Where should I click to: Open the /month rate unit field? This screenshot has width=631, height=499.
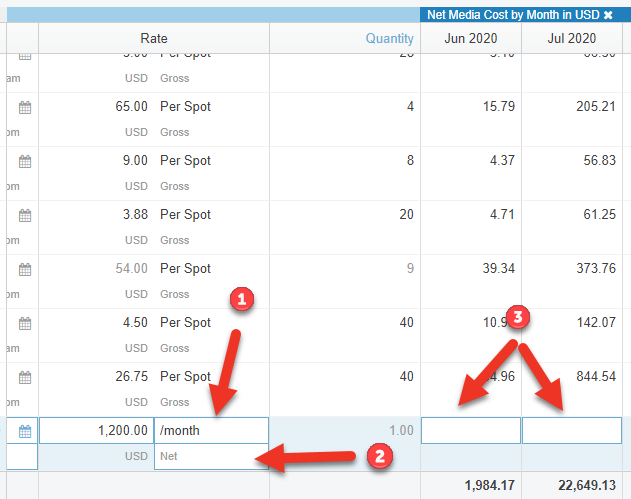click(x=210, y=431)
